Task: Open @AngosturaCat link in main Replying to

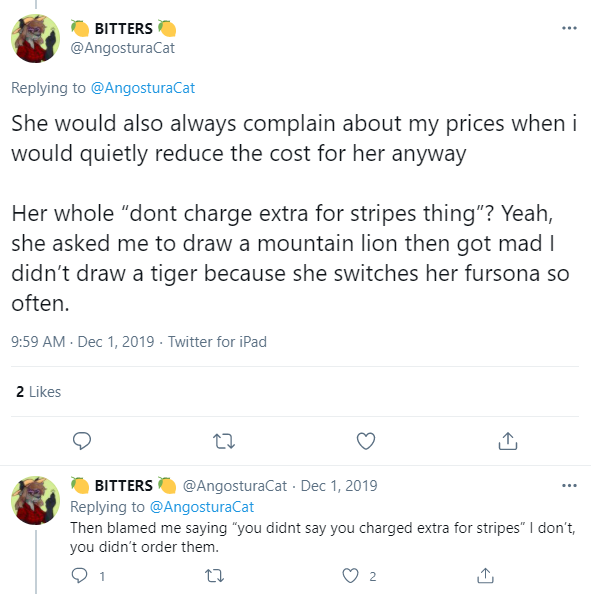Action: coord(143,88)
